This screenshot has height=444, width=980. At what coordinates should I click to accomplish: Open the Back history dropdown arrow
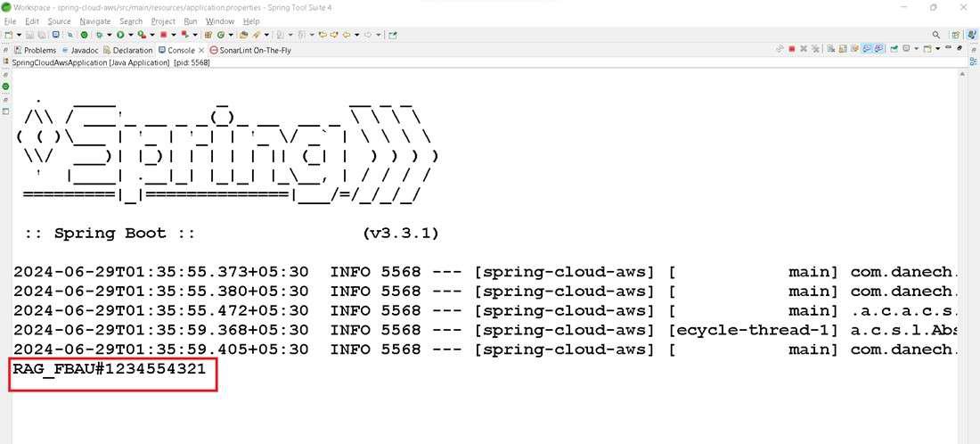pos(357,35)
